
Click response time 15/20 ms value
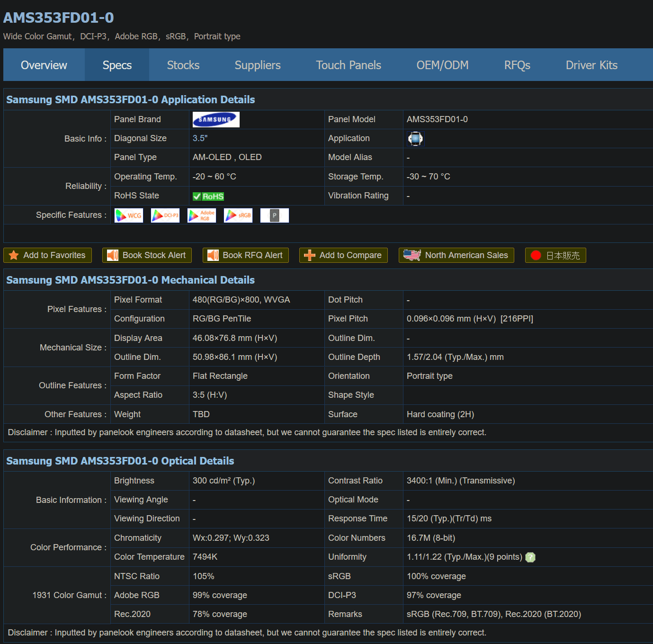[449, 519]
